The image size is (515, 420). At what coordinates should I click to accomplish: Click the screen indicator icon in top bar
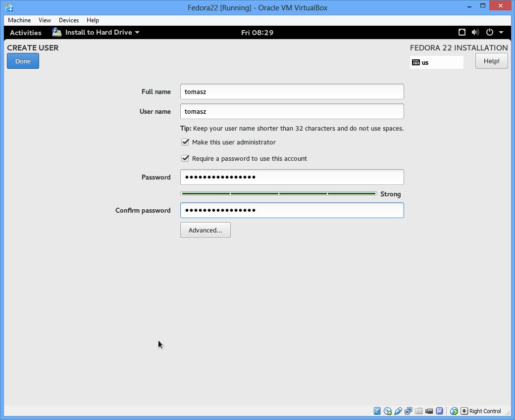coord(462,32)
